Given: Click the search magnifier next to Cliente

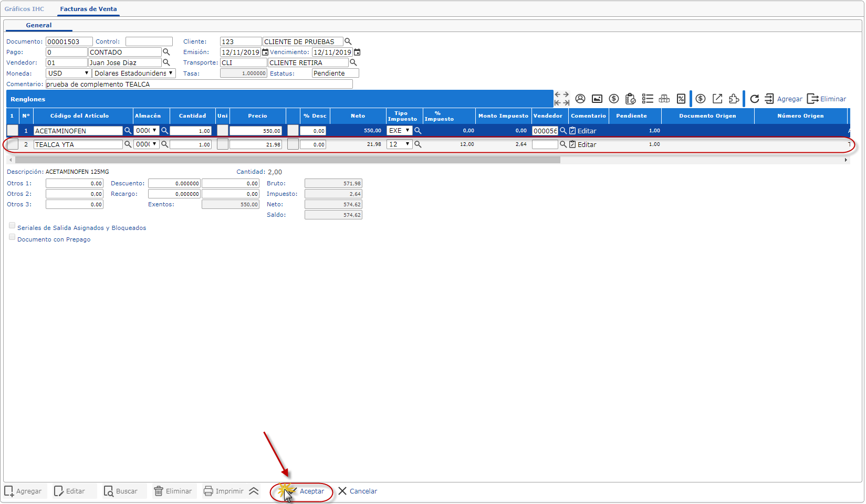Looking at the screenshot, I should point(348,41).
